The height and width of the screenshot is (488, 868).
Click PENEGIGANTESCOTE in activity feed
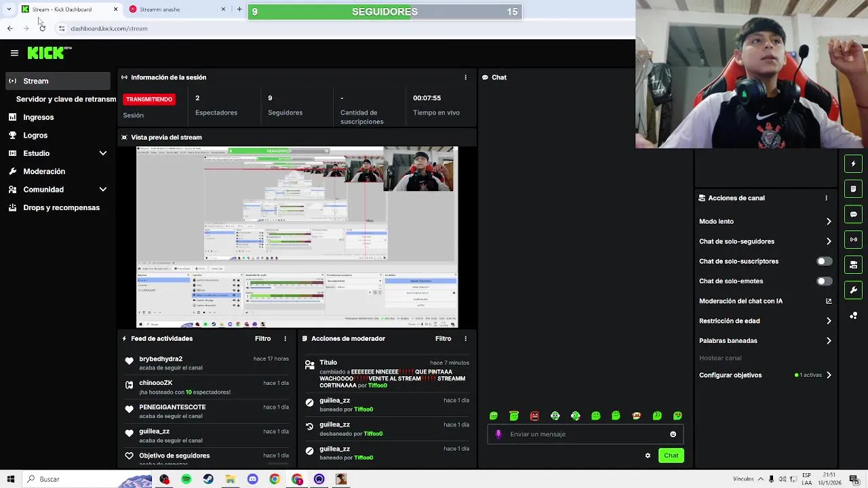pos(172,407)
